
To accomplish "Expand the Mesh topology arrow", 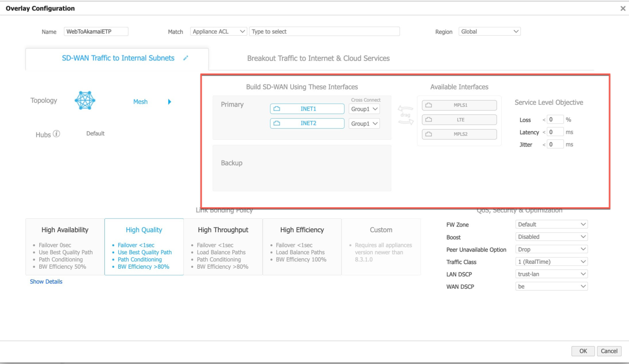I will click(170, 102).
